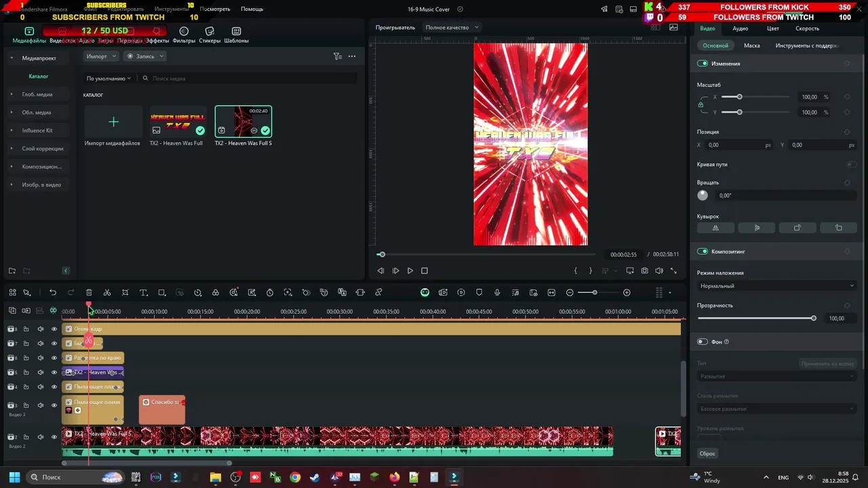The height and width of the screenshot is (488, 868).
Task: Collapse the Медиапроект tree item
Action: pos(11,58)
